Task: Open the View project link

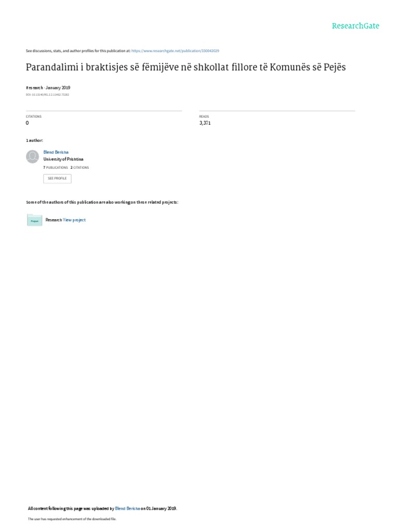Action: (74, 220)
